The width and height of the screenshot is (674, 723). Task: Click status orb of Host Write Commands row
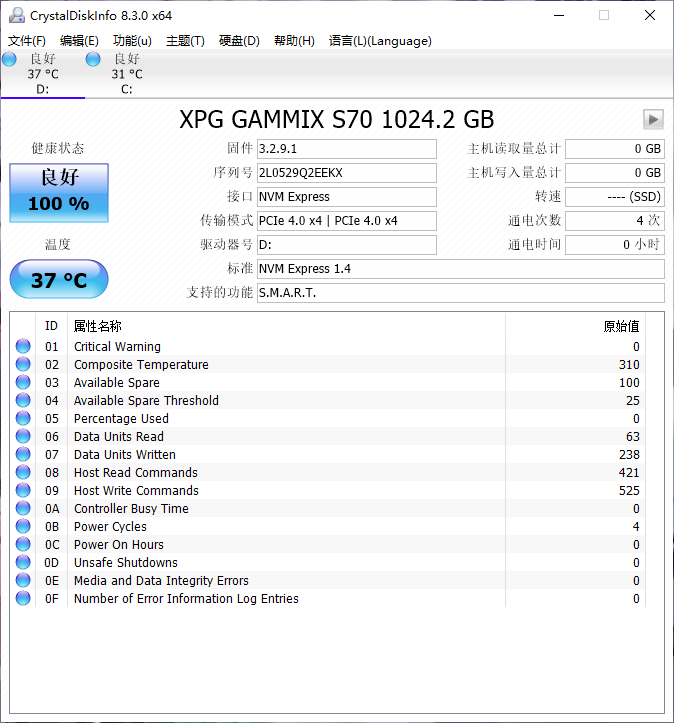coord(23,490)
